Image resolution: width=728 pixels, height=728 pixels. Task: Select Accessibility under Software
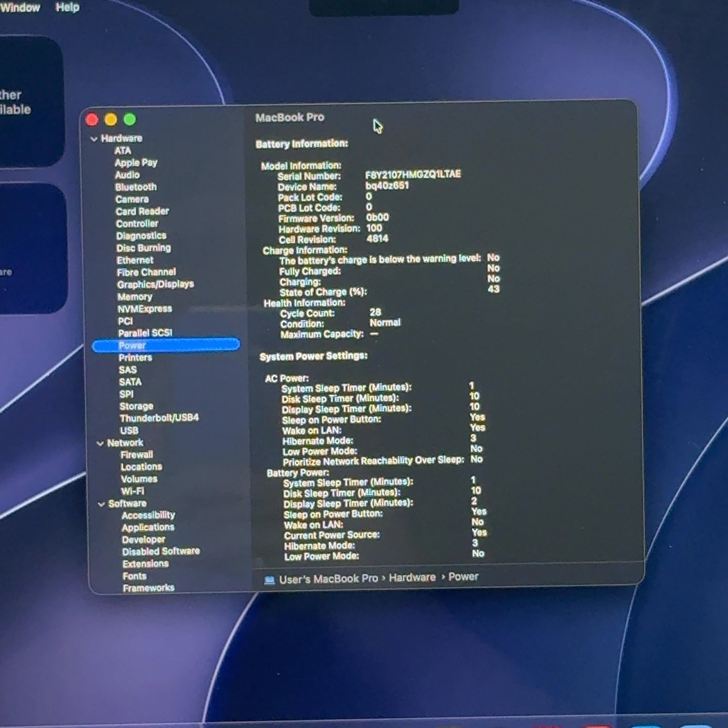click(x=149, y=515)
